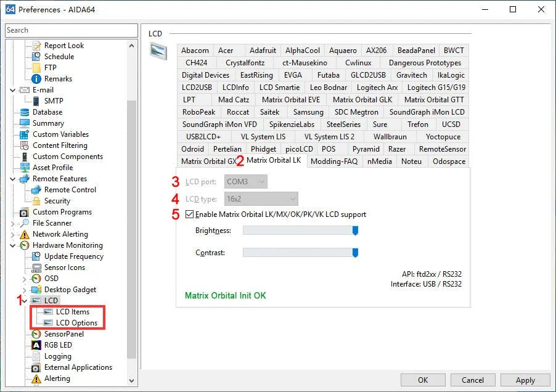556x392 pixels.
Task: Click the File Scanner magnifier icon
Action: (25, 223)
